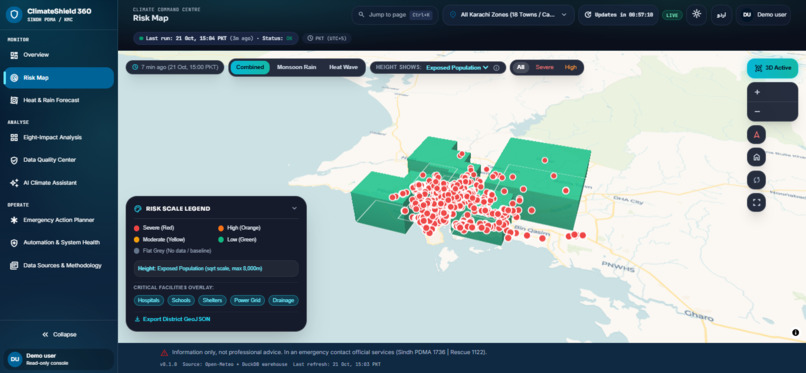
Task: Export District GeoJSON link
Action: (172, 319)
